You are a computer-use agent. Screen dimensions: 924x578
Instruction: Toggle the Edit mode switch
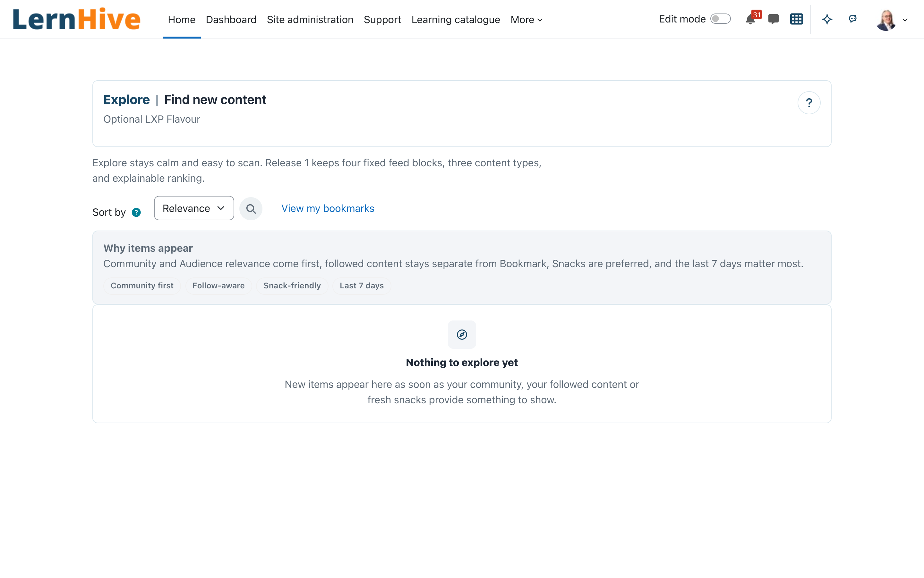click(x=721, y=19)
